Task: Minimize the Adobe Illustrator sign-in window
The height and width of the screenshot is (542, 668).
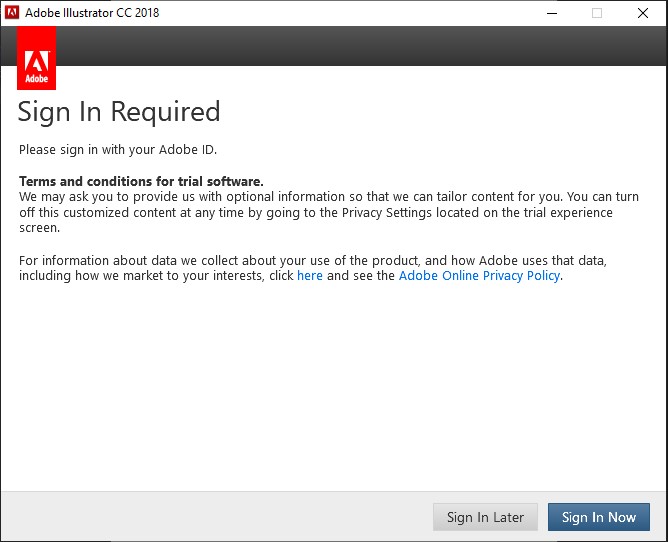Action: [x=552, y=13]
